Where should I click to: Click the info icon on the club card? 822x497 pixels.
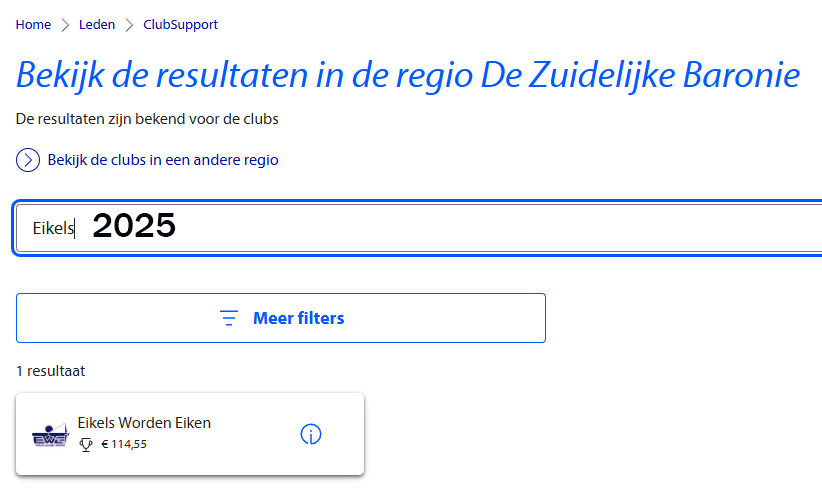click(311, 434)
